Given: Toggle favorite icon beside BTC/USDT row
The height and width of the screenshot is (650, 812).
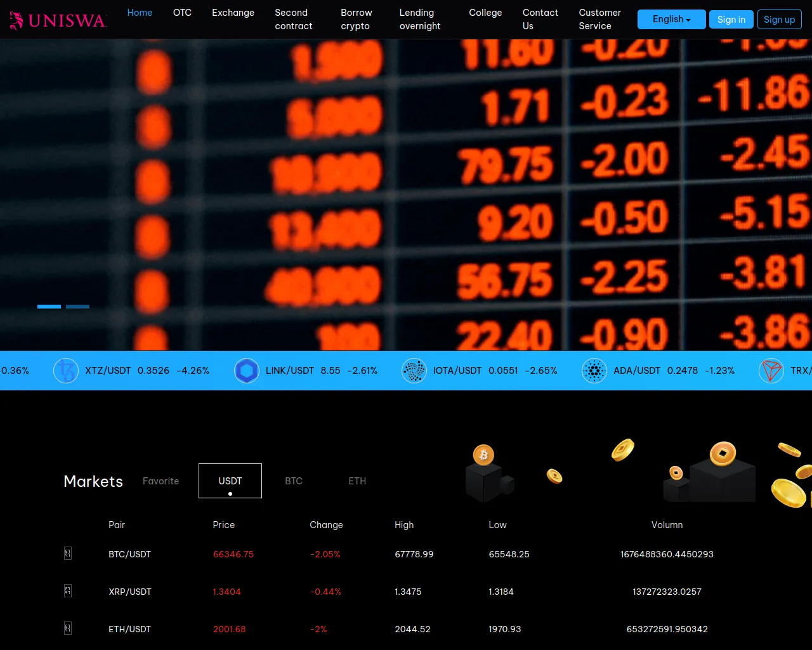Looking at the screenshot, I should 68,554.
